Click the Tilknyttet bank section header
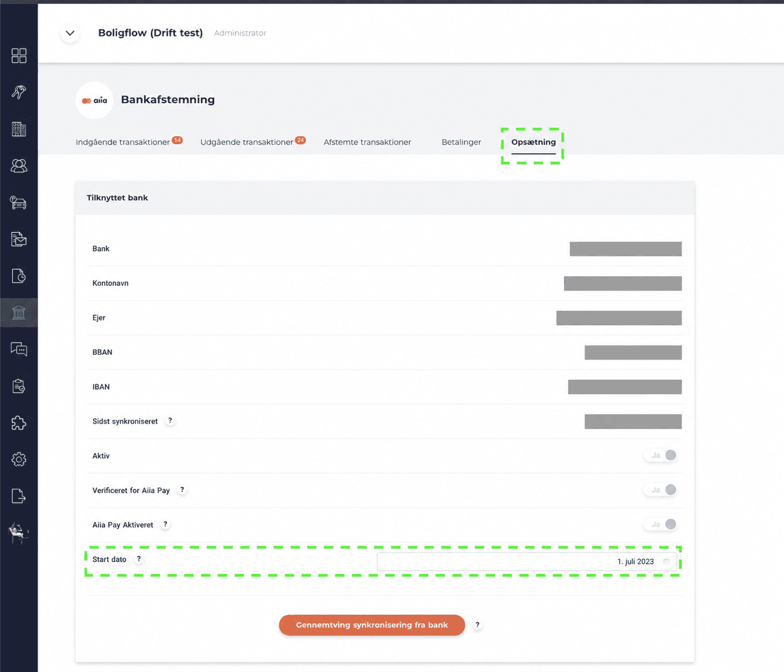 coord(117,197)
